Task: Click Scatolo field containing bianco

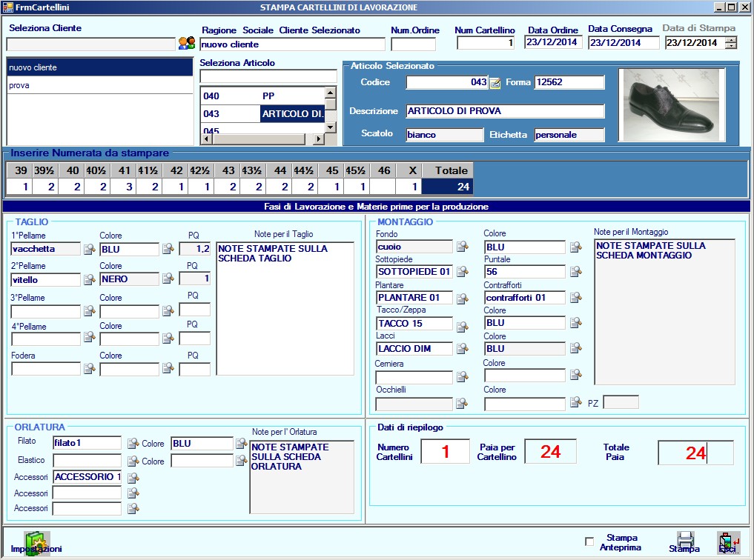Action: tap(445, 135)
